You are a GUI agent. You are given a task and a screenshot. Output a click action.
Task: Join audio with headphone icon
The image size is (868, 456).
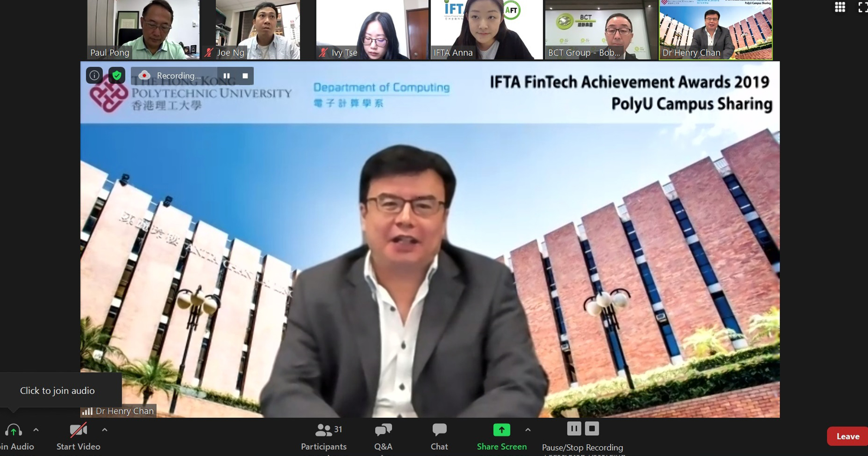pyautogui.click(x=13, y=431)
